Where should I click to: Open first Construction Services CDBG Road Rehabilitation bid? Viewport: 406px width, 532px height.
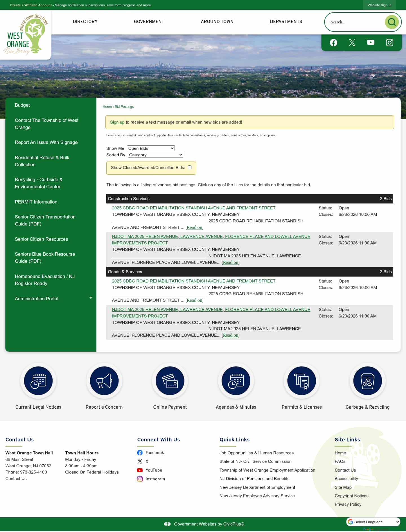(194, 208)
